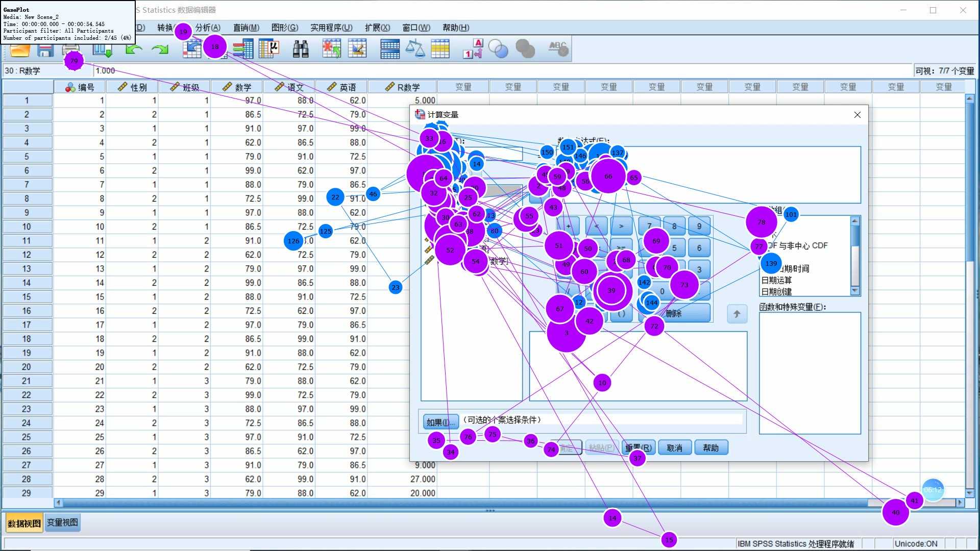This screenshot has height=551, width=980.
Task: Click the Open data document folder icon
Action: coord(20,50)
